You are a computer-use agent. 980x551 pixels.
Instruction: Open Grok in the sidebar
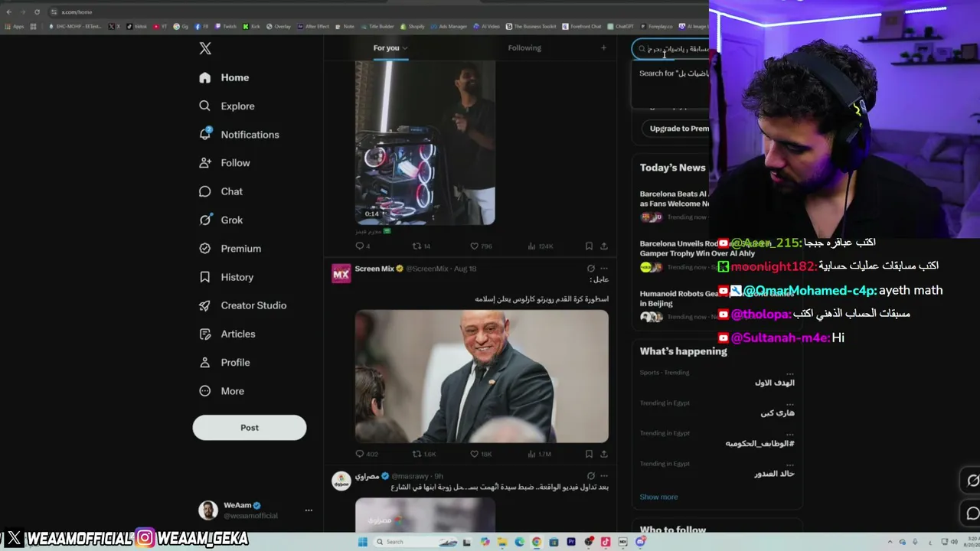[x=220, y=220]
